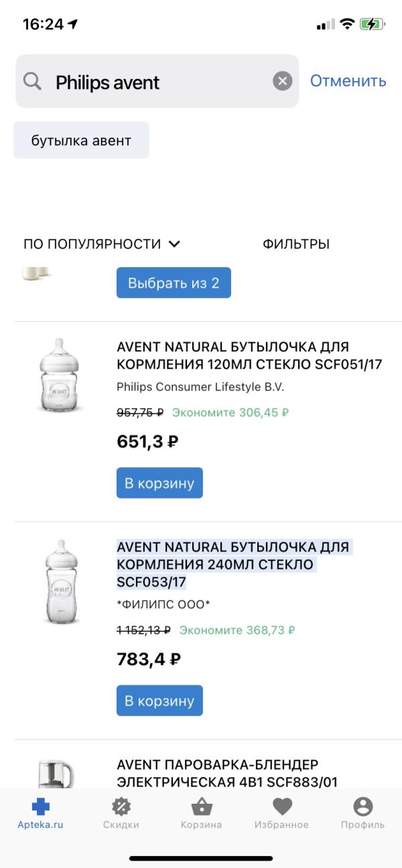Go to the Apteka.ru home tab
The image size is (402, 868).
click(x=40, y=813)
